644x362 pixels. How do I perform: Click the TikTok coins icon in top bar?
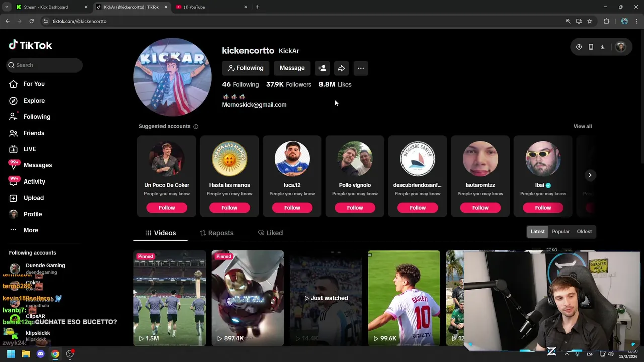tap(579, 47)
